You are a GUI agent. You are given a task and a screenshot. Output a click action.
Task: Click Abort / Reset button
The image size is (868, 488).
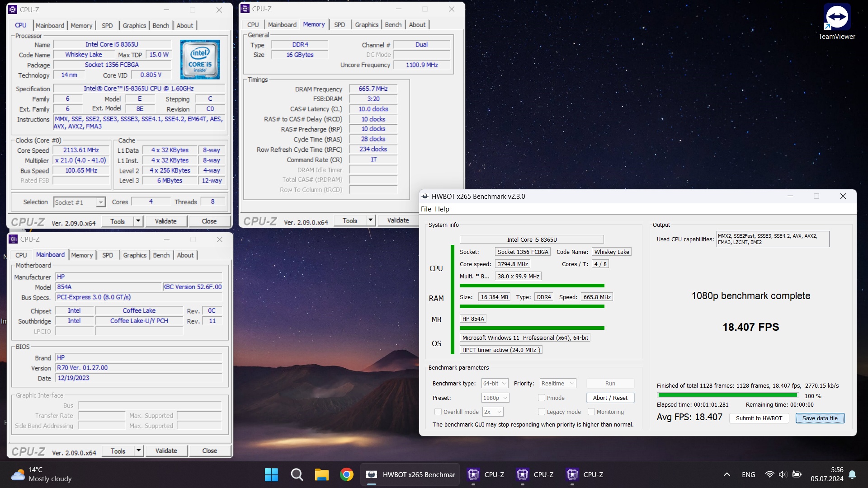pos(610,398)
